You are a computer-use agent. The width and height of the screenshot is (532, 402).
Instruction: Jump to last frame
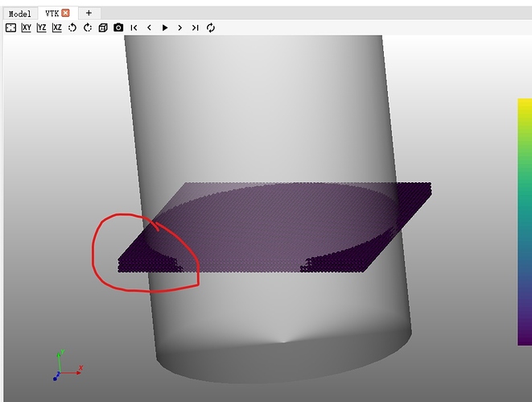tap(196, 27)
